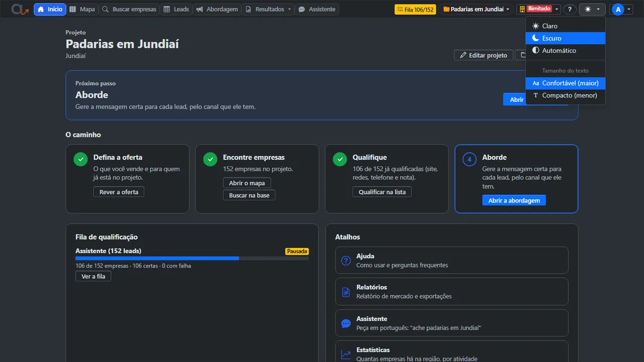Select the Escuro dark theme

pyautogui.click(x=566, y=38)
